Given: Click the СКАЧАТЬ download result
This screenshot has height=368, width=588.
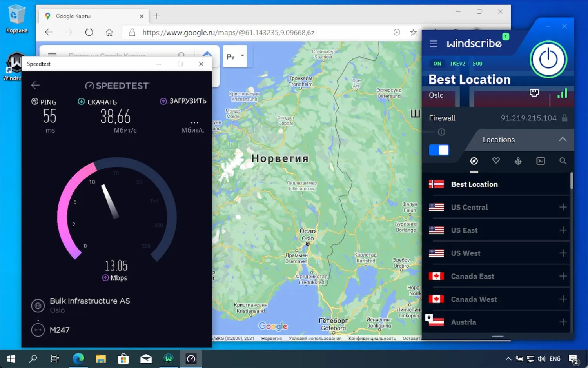Looking at the screenshot, I should pyautogui.click(x=115, y=117).
